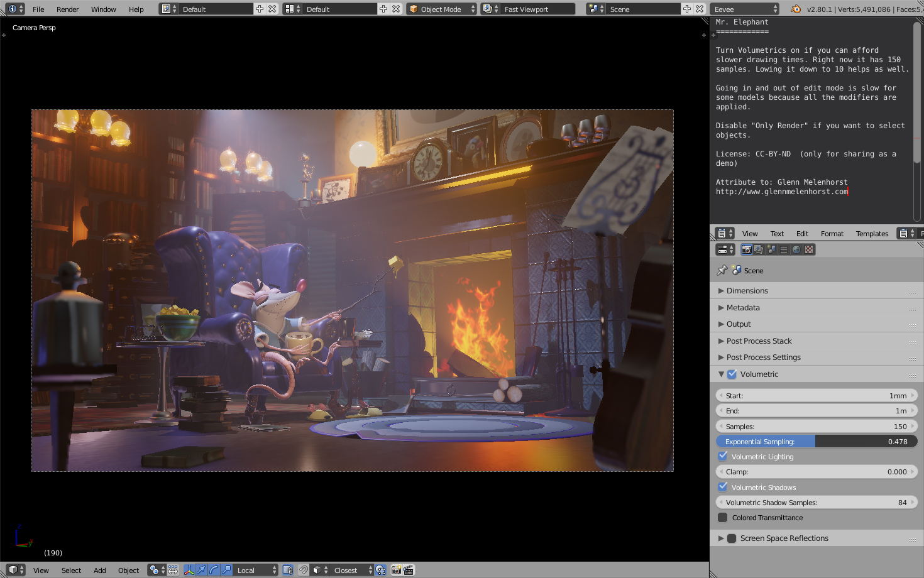This screenshot has width=924, height=578.
Task: Open the Texture properties tab (checkerboard icon)
Action: point(809,249)
